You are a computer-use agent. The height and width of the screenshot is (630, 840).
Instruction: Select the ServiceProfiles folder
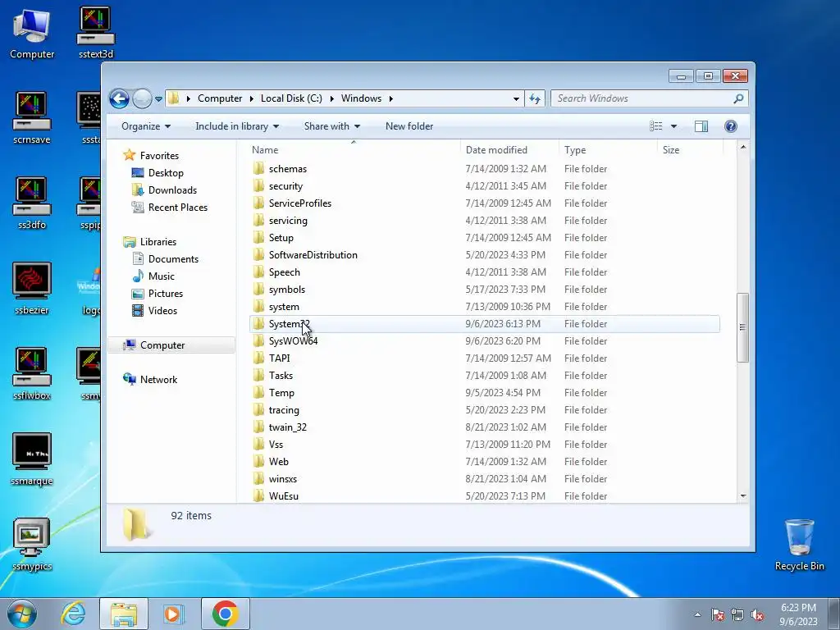[x=300, y=203]
